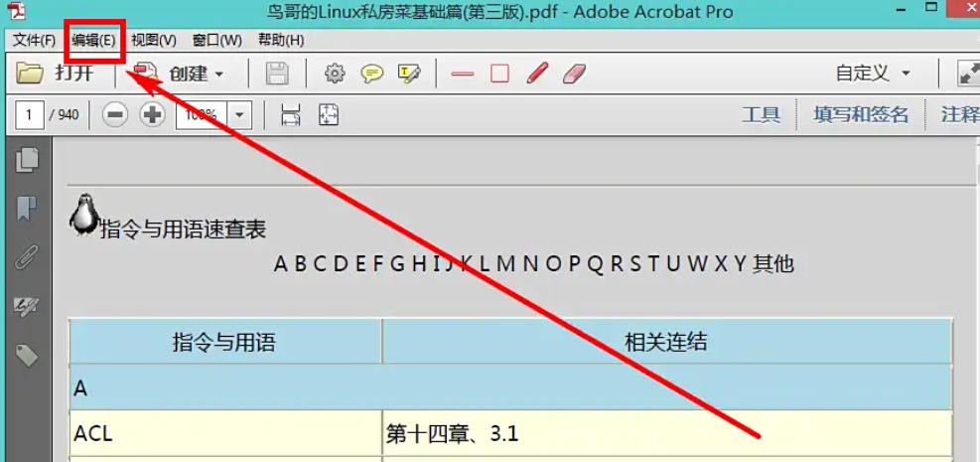Click the 创建 PDF icon
Screen dimensions: 980x462
tap(145, 74)
